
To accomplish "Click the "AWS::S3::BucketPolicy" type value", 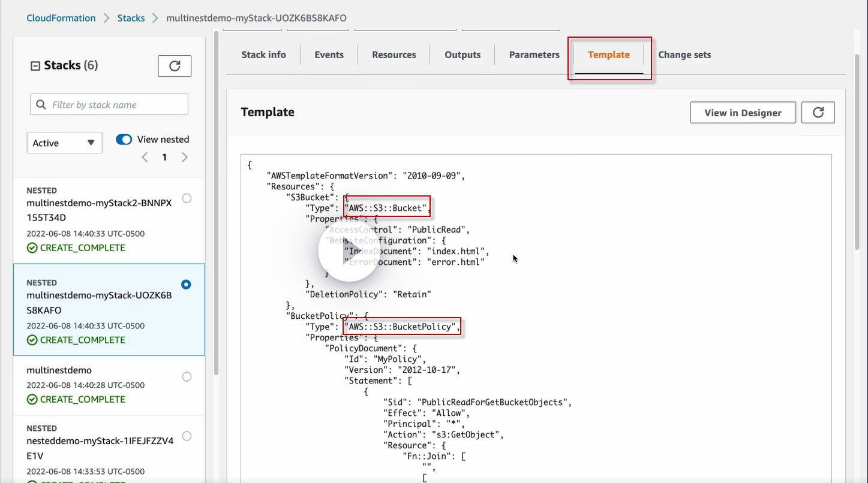I will click(x=401, y=327).
